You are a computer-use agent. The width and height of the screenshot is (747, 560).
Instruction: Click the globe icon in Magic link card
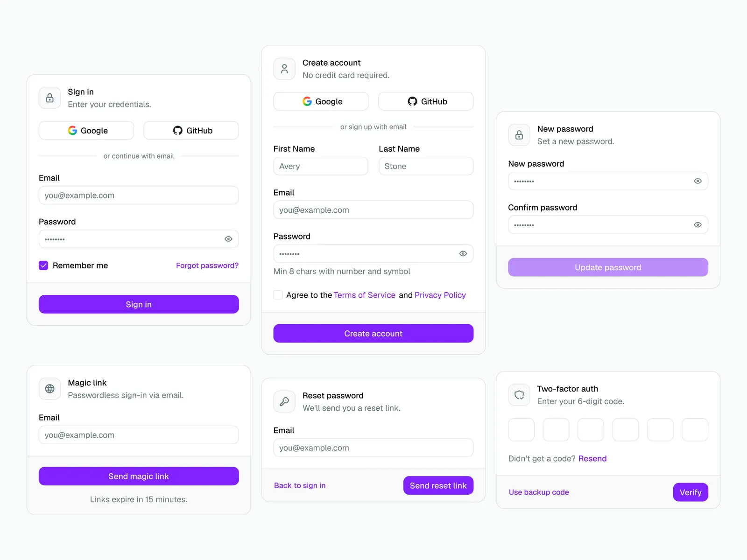49,389
